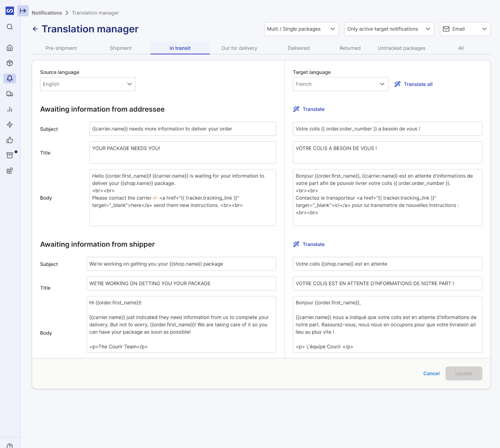
Task: Expand the sidebar with arrow icon
Action: click(x=23, y=11)
